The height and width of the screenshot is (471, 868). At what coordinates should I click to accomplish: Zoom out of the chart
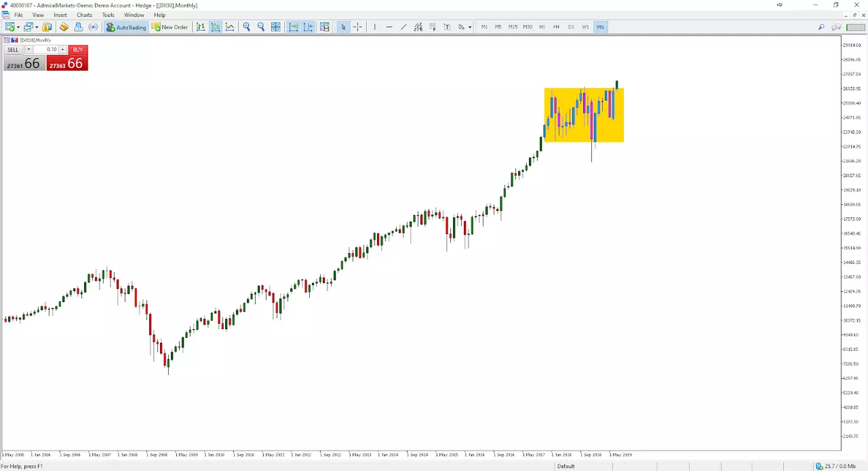pos(261,27)
